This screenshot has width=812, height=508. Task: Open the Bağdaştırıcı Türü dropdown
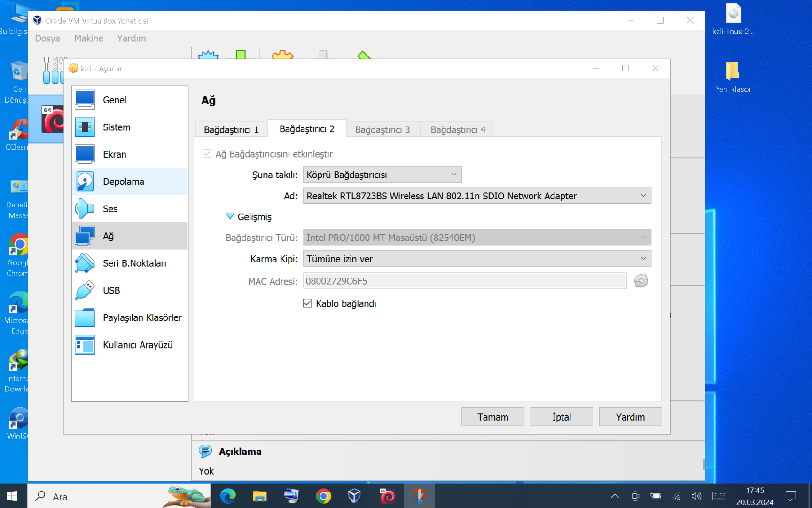click(x=477, y=238)
